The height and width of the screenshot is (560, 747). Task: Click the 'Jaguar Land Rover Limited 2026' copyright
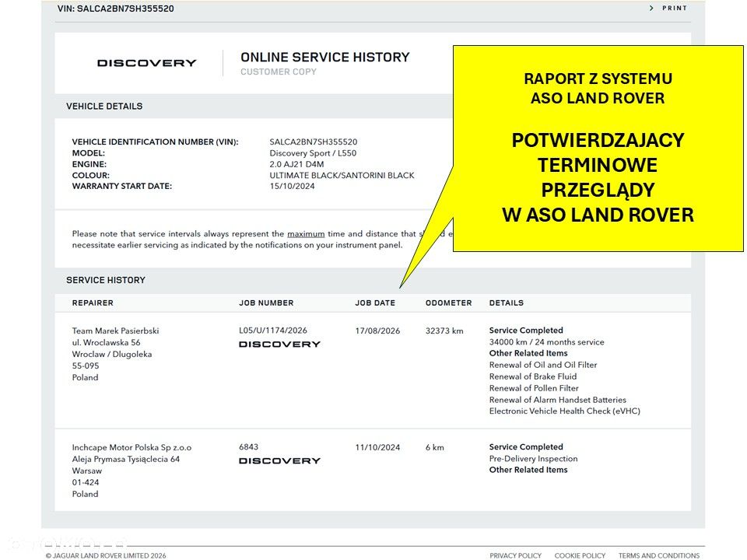(106, 555)
